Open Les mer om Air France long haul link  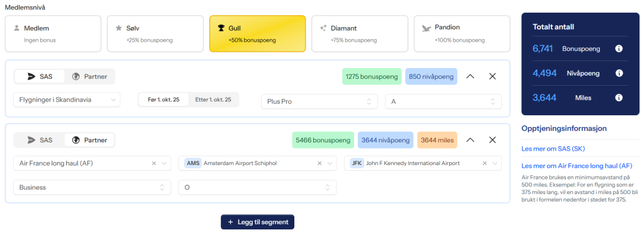(576, 166)
